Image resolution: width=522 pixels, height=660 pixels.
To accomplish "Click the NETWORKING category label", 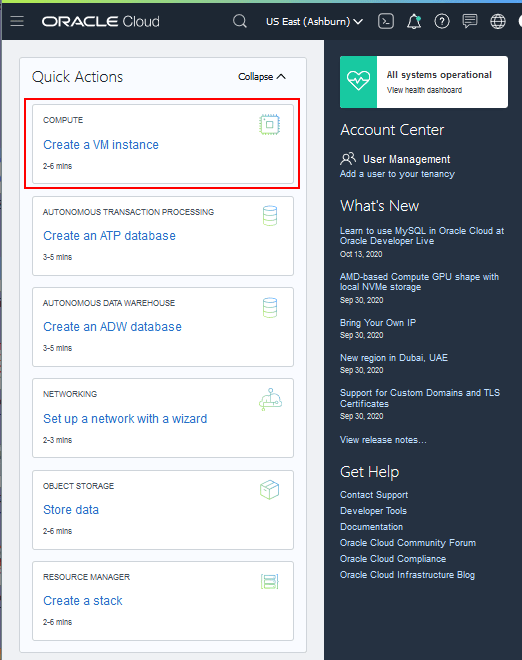I will tap(70, 394).
